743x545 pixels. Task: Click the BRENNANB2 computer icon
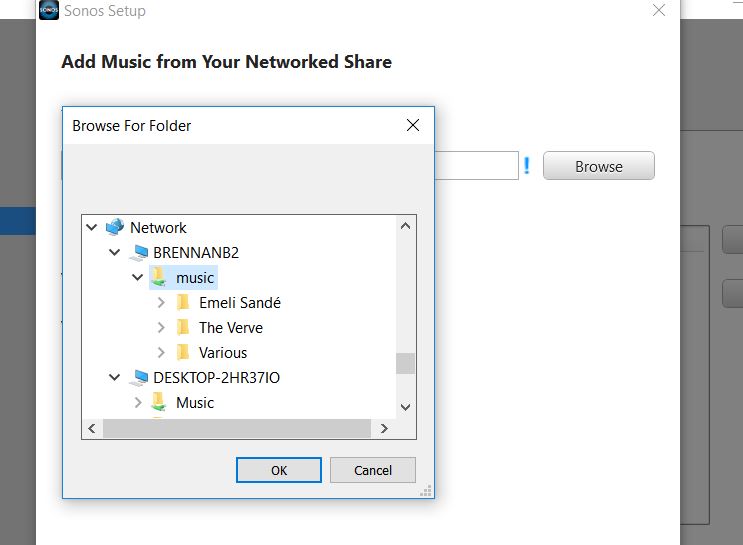pyautogui.click(x=139, y=253)
